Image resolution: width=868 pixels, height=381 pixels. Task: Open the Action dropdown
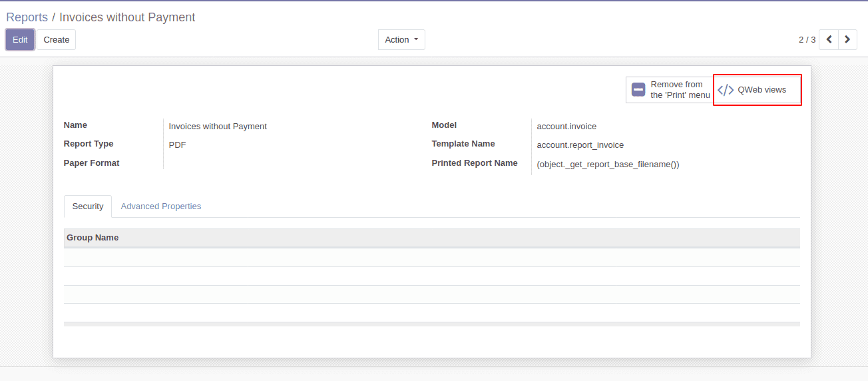click(401, 39)
